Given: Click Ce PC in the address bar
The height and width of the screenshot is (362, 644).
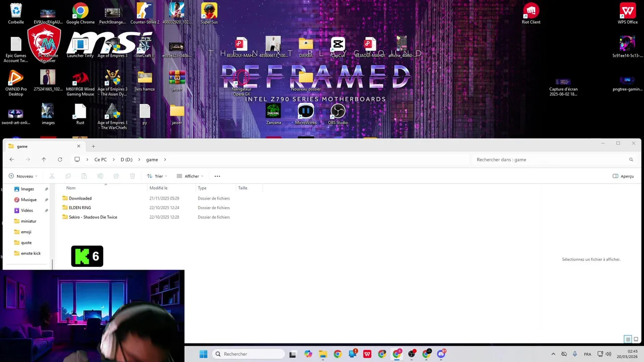Looking at the screenshot, I should (x=101, y=159).
